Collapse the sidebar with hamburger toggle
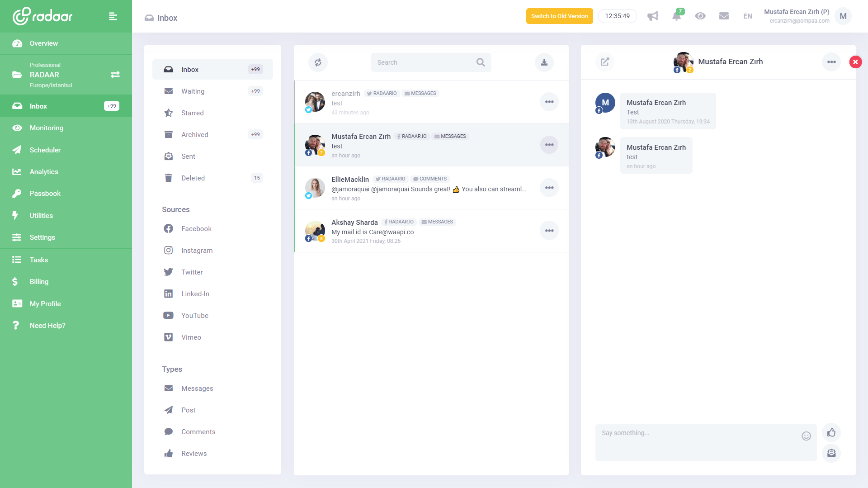 point(113,17)
